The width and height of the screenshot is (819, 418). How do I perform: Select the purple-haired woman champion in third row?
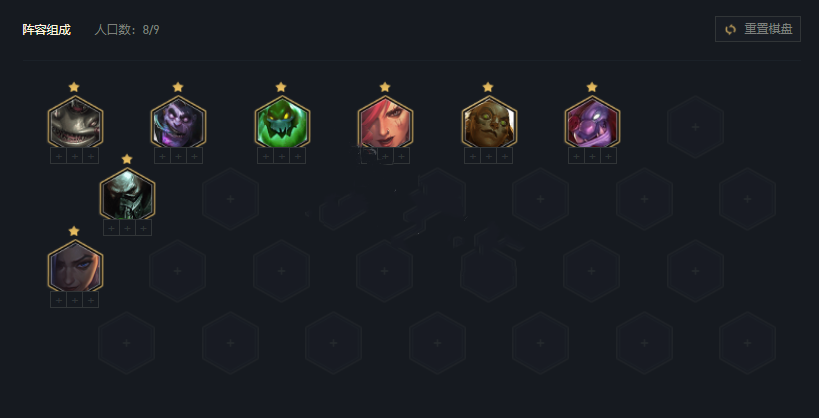click(x=75, y=266)
